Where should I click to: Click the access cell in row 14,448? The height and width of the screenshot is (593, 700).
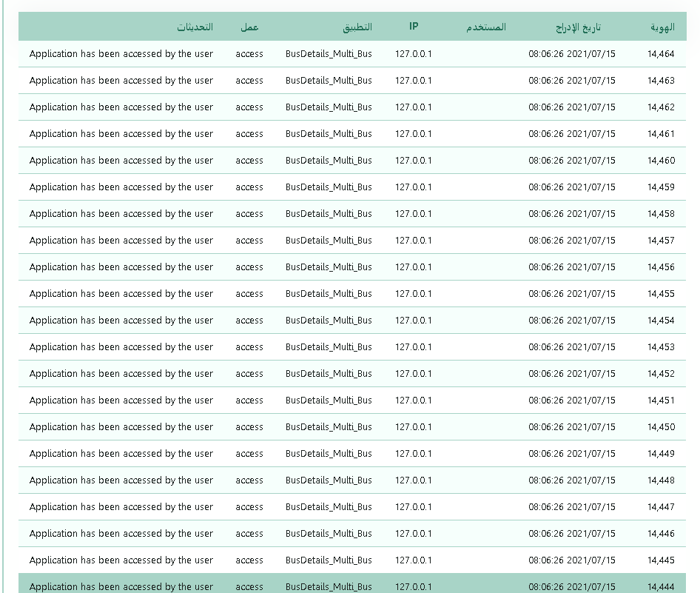[x=249, y=480]
